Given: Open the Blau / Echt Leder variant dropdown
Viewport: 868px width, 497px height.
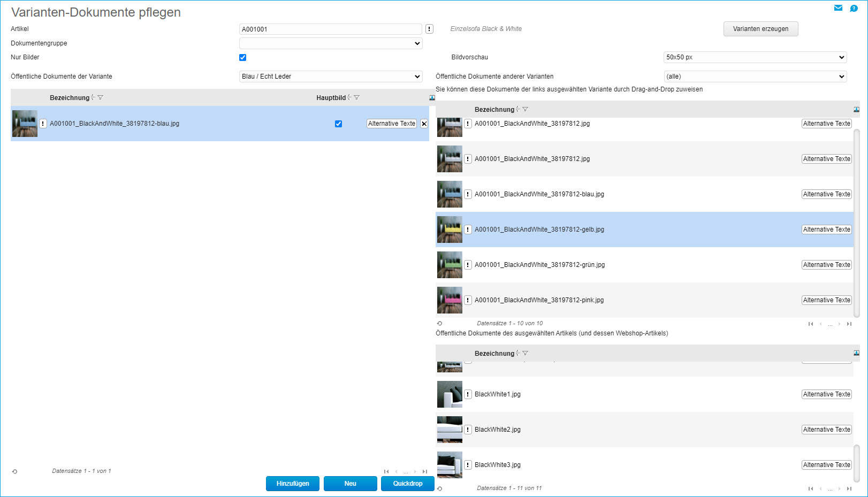Looking at the screenshot, I should pos(331,77).
